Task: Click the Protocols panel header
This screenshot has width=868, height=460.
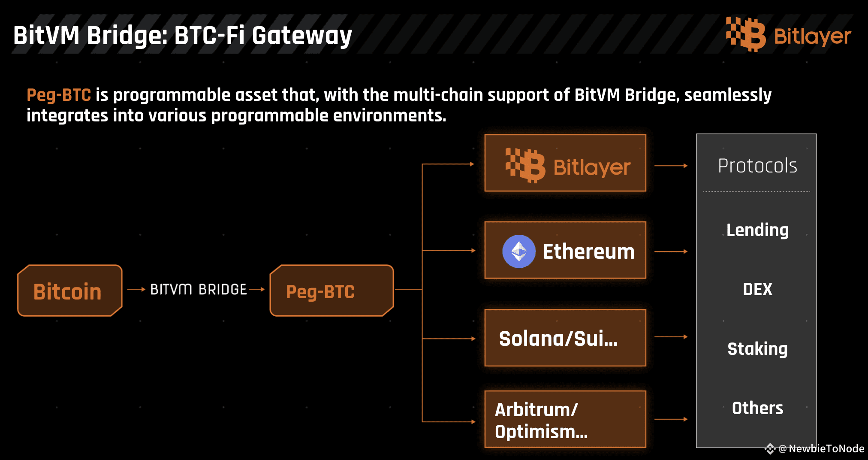Action: [x=757, y=166]
